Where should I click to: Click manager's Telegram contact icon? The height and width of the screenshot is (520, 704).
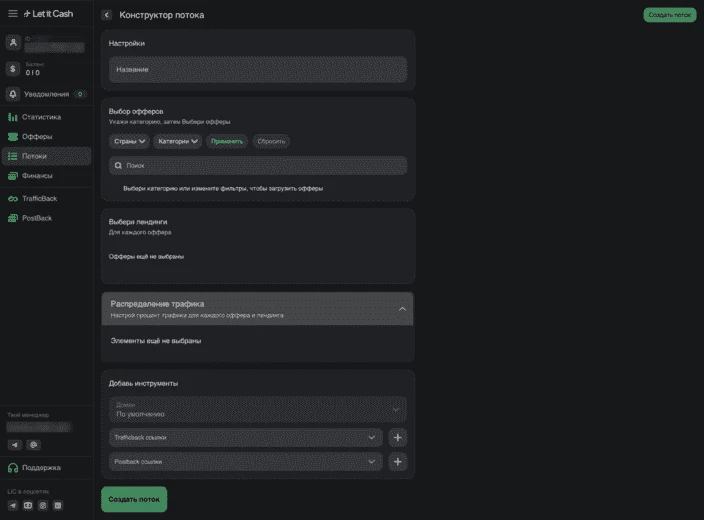point(15,444)
